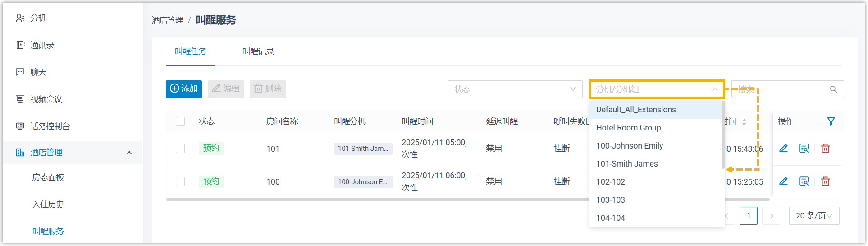This screenshot has height=246, width=868.
Task: Switch to the 叫醒记录 tab
Action: click(x=258, y=51)
